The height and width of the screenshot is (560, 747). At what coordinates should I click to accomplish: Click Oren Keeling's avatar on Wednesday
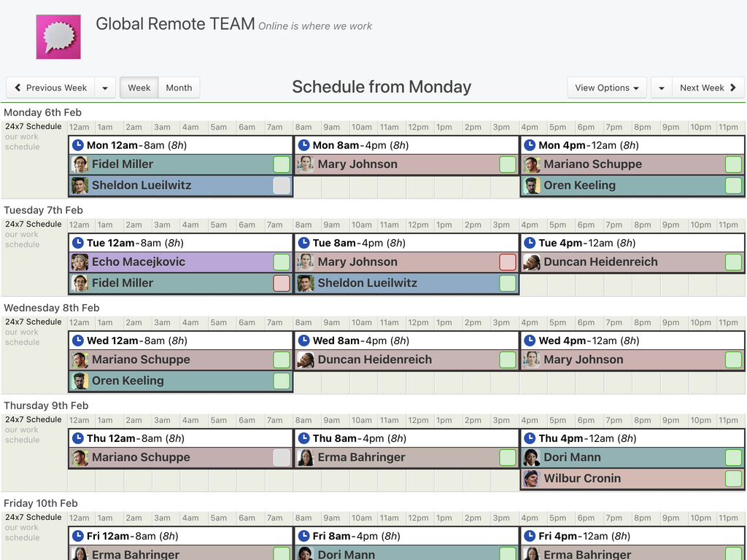pos(80,380)
